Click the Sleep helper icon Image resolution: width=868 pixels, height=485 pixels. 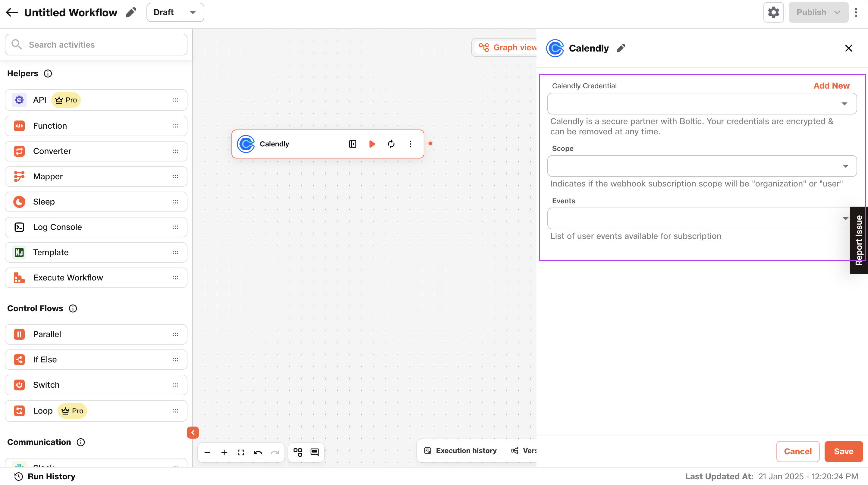pyautogui.click(x=20, y=202)
